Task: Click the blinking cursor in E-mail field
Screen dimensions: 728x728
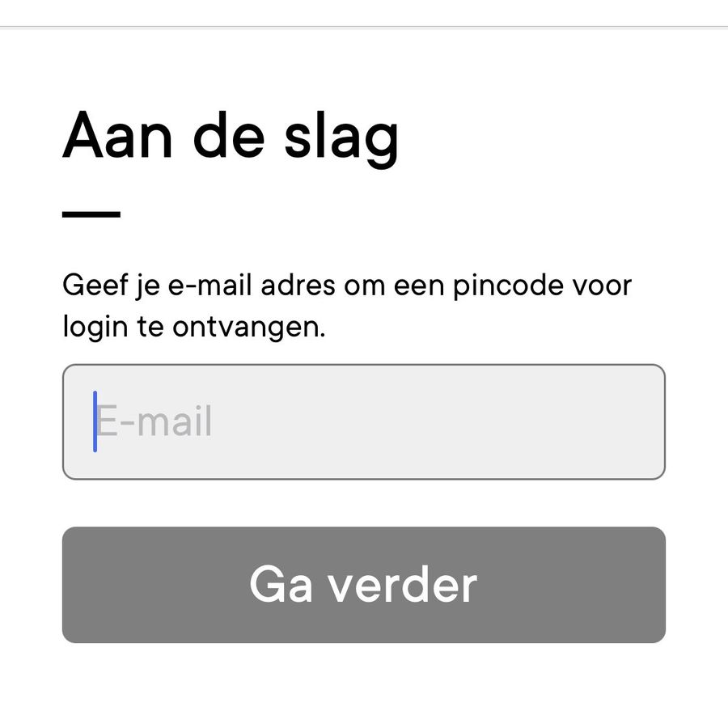Action: tap(95, 421)
